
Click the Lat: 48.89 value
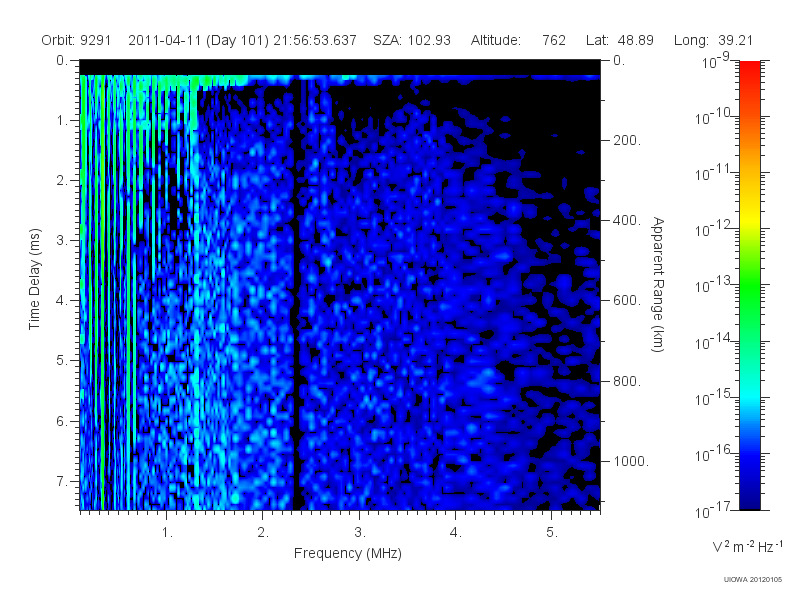(619, 40)
